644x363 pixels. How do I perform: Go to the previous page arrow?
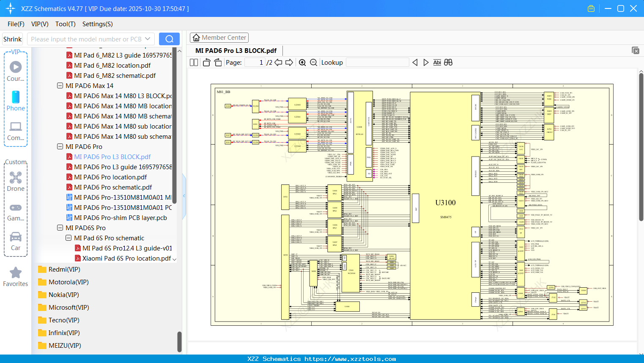tap(278, 63)
